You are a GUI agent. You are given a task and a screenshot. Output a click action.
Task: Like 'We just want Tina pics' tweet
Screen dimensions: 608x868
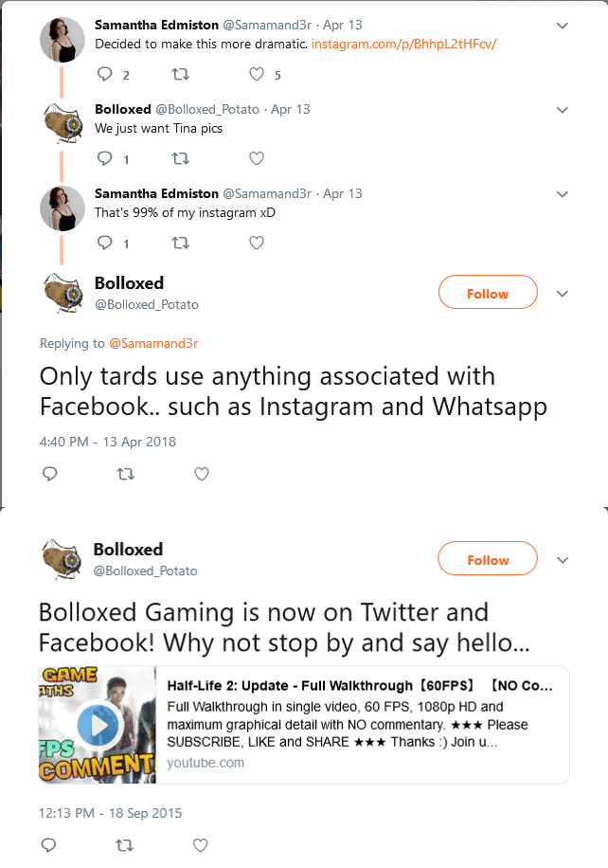click(x=256, y=159)
